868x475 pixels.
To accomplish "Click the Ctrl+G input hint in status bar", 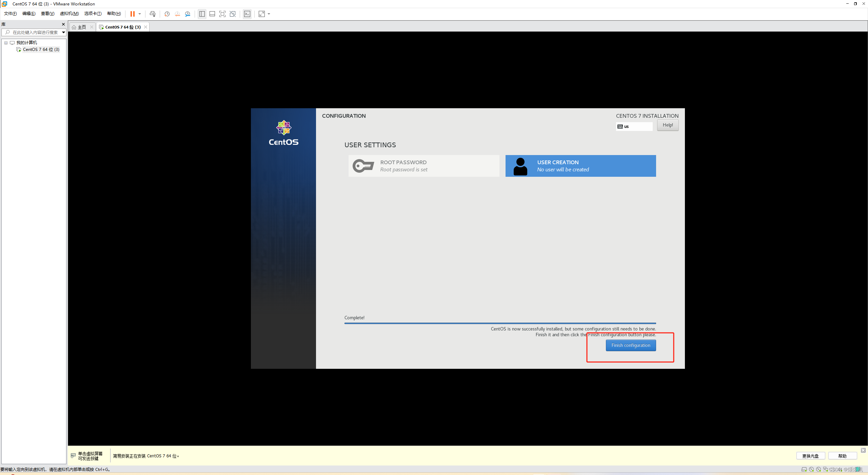I will [55, 470].
